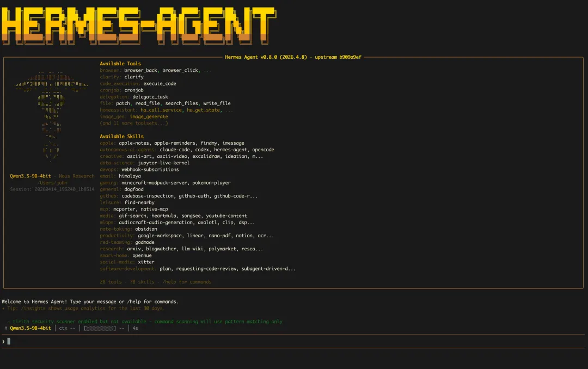Select the 'minecraft-modpack-server' skill
The height and width of the screenshot is (369, 588).
pyautogui.click(x=154, y=183)
